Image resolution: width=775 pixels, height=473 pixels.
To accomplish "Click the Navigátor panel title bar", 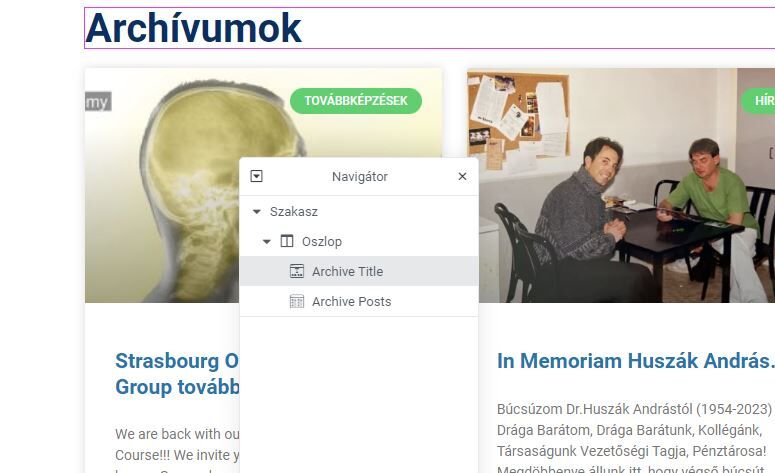I will click(x=359, y=176).
